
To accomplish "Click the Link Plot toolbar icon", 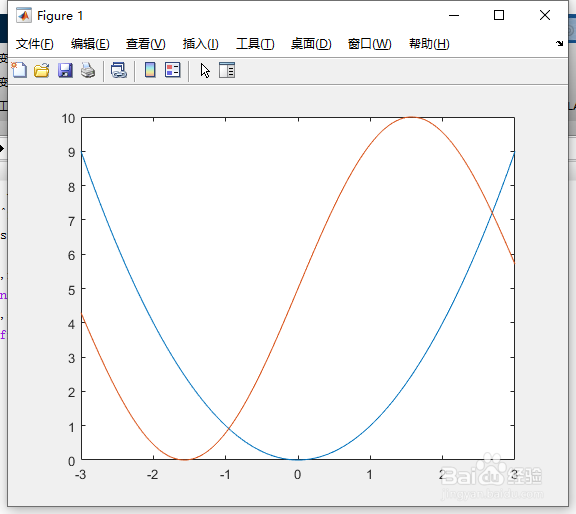I will (x=119, y=70).
